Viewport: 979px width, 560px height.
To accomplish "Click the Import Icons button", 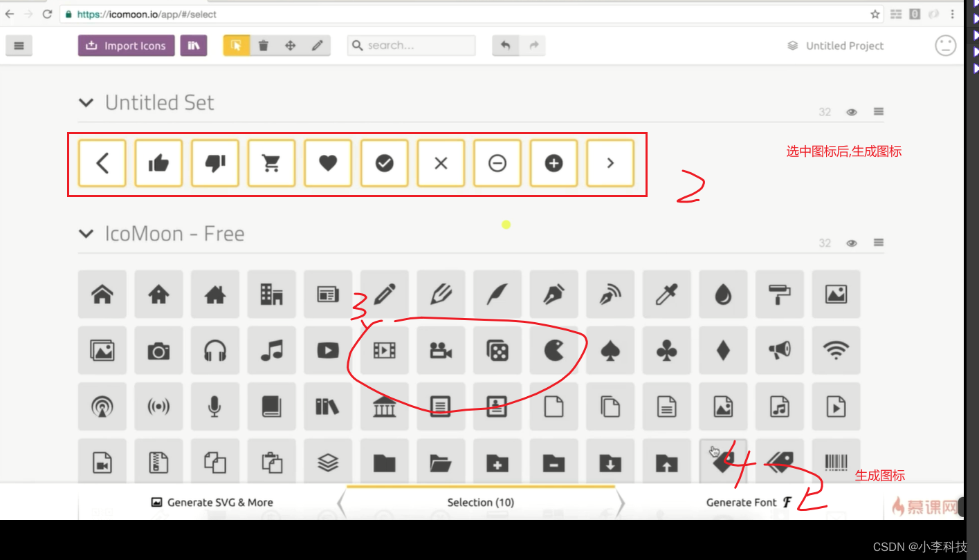I will (x=126, y=46).
